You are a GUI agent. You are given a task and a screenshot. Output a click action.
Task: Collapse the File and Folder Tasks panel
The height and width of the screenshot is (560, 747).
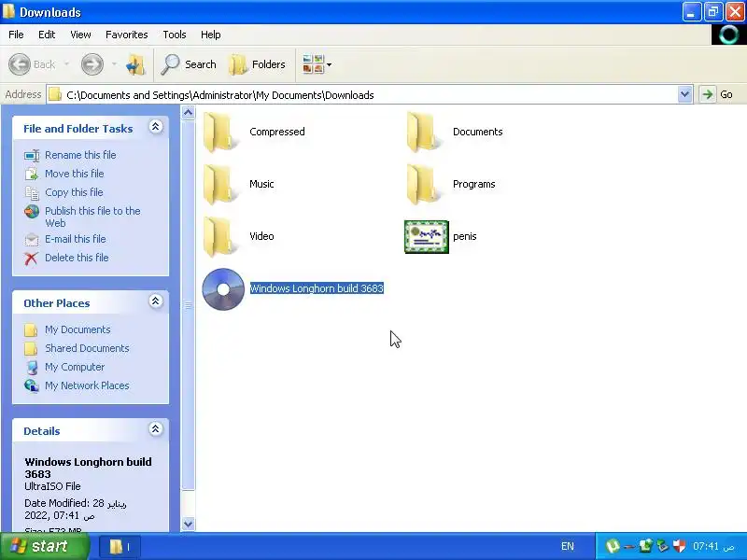[x=155, y=127]
